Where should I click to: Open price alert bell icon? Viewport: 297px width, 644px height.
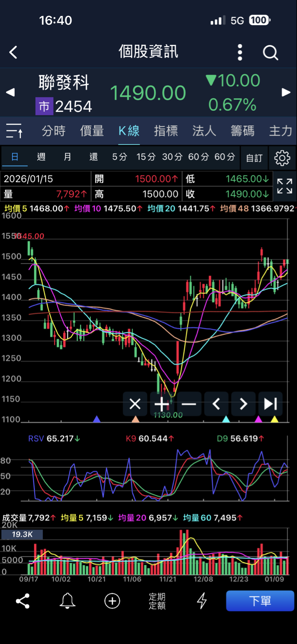coord(67,601)
